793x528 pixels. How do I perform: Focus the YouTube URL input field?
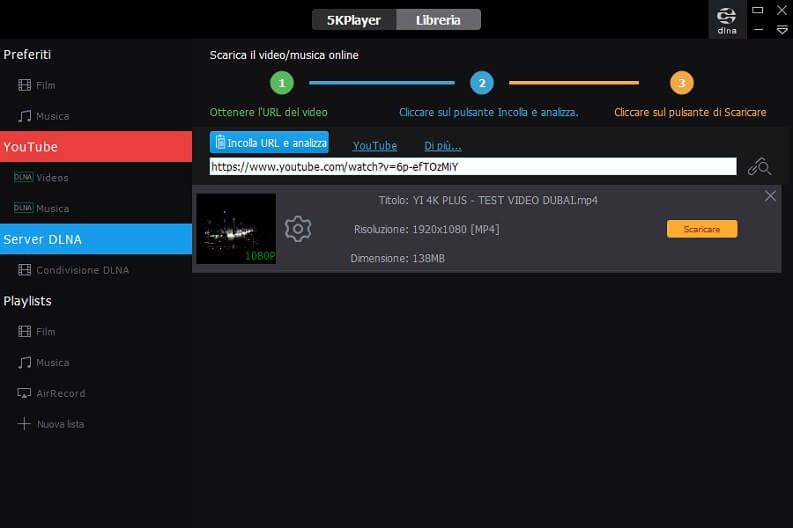click(x=473, y=166)
